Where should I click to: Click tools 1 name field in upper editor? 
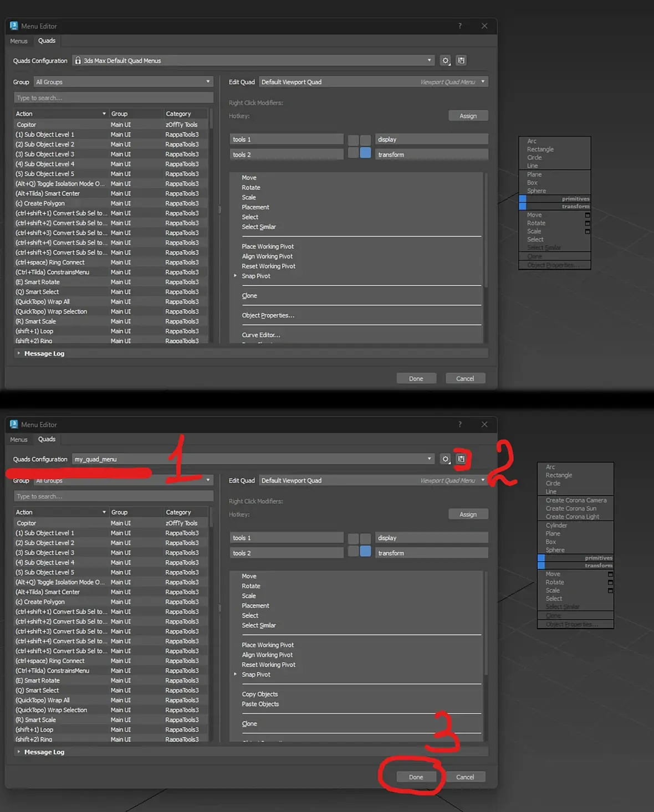tap(287, 140)
